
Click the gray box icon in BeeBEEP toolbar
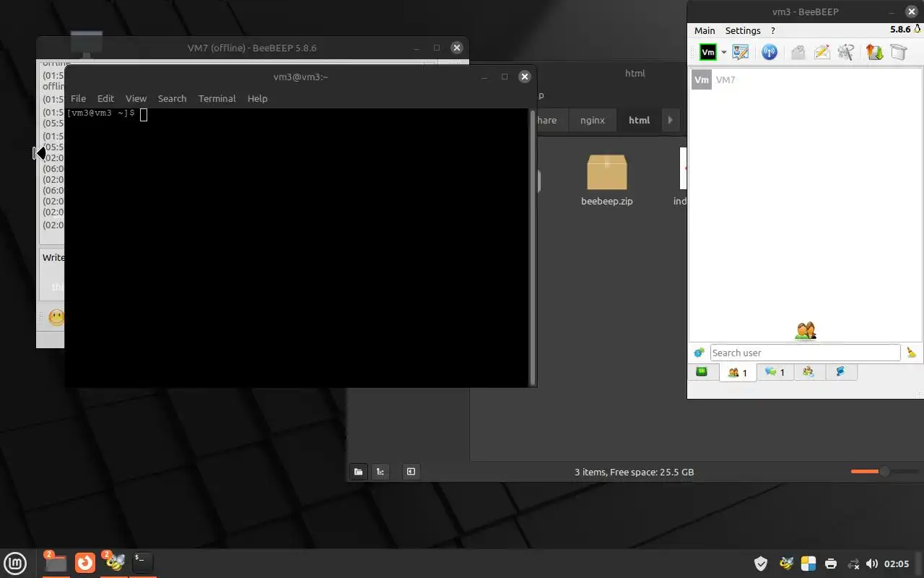tap(898, 52)
